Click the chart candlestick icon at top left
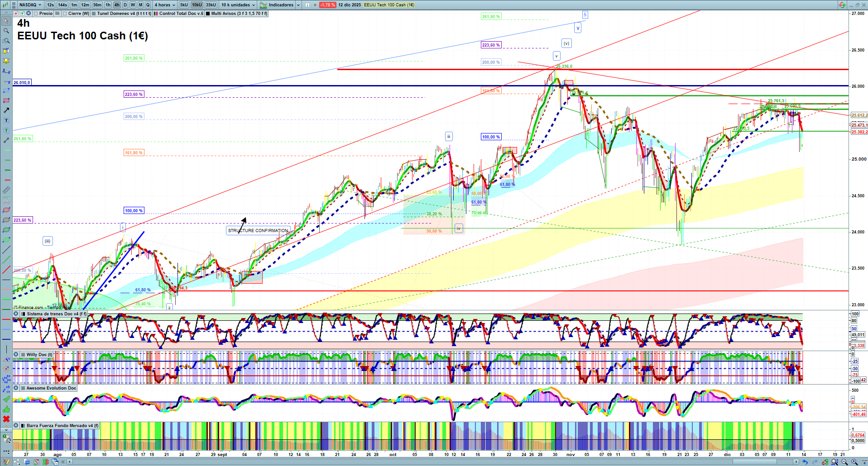 click(x=5, y=5)
